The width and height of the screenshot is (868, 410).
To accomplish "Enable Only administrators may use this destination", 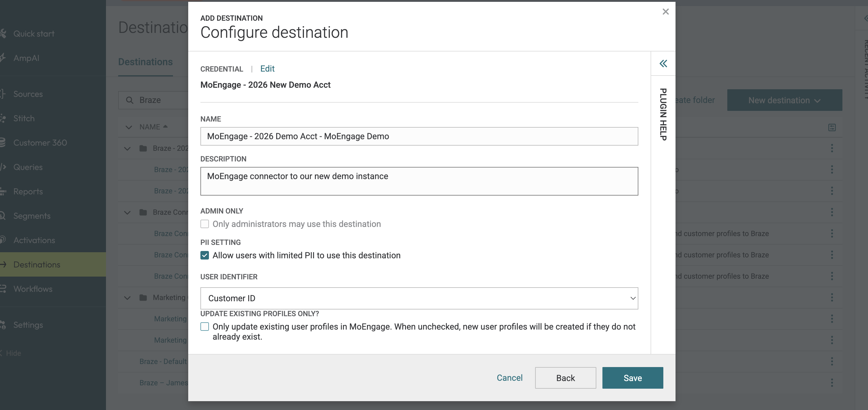I will coord(205,224).
